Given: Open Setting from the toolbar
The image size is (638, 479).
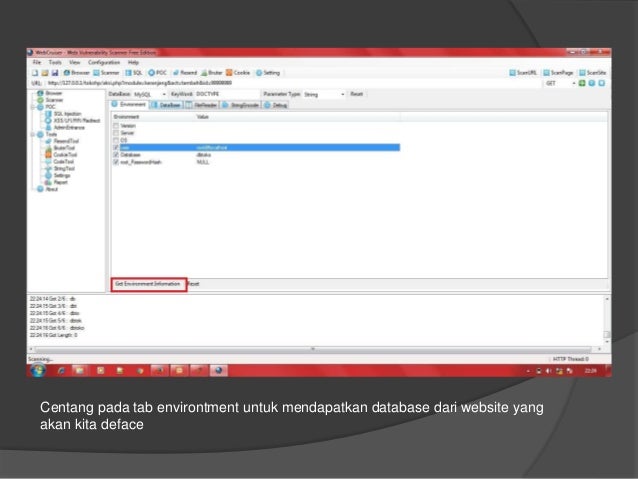Looking at the screenshot, I should point(268,73).
